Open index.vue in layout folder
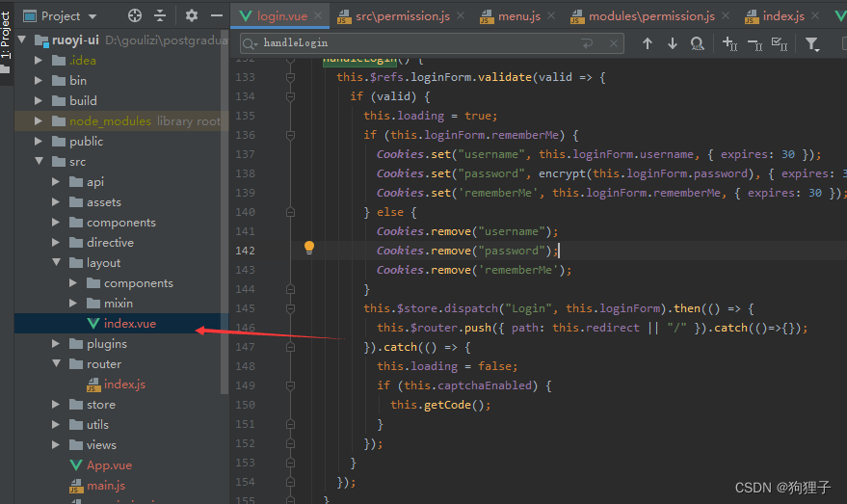The image size is (847, 504). [130, 324]
